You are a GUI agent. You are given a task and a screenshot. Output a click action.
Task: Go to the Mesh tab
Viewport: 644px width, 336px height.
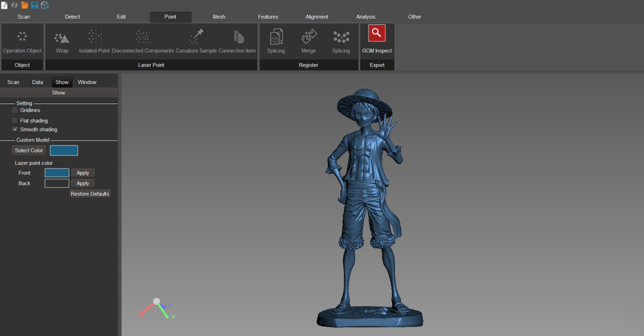[219, 17]
